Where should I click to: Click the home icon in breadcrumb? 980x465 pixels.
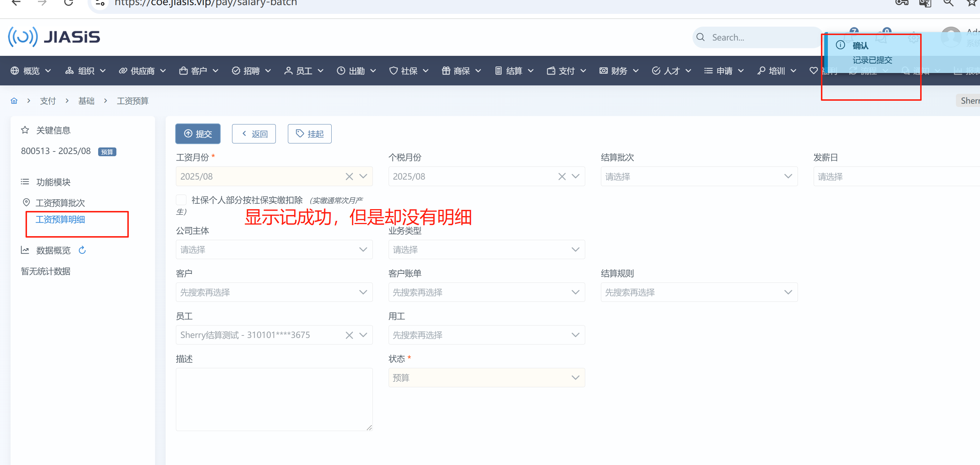14,101
